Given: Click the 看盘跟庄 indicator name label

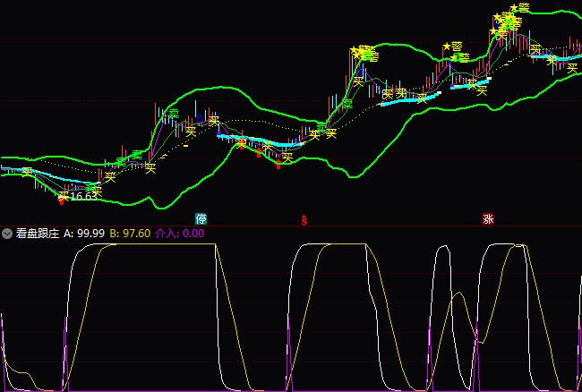Looking at the screenshot, I should 38,234.
